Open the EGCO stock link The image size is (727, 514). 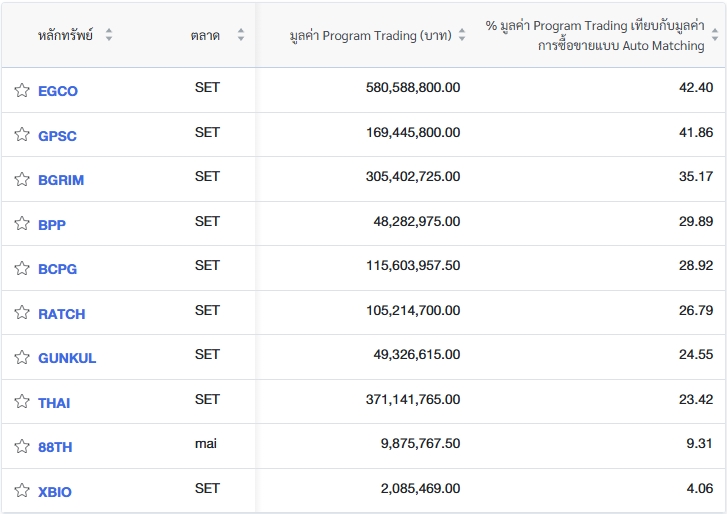tap(58, 91)
